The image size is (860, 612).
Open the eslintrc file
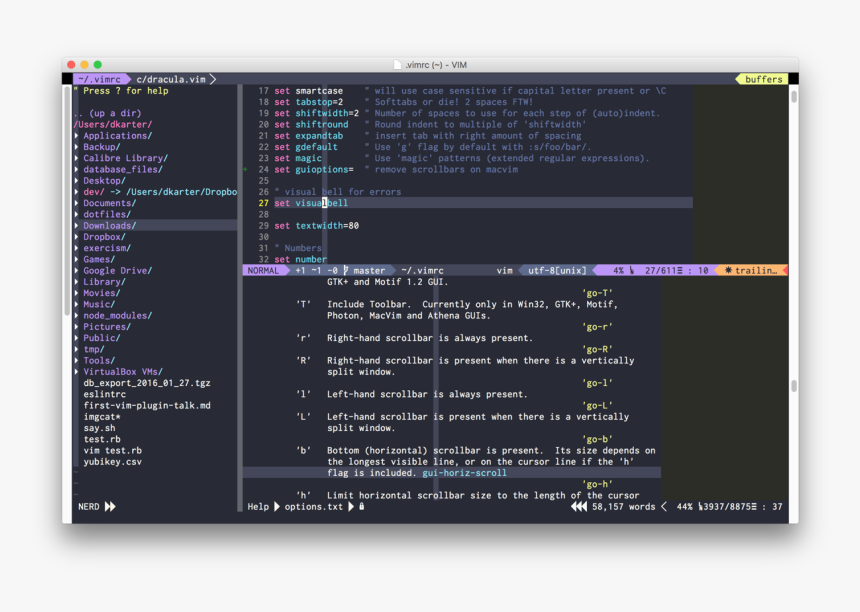point(105,394)
